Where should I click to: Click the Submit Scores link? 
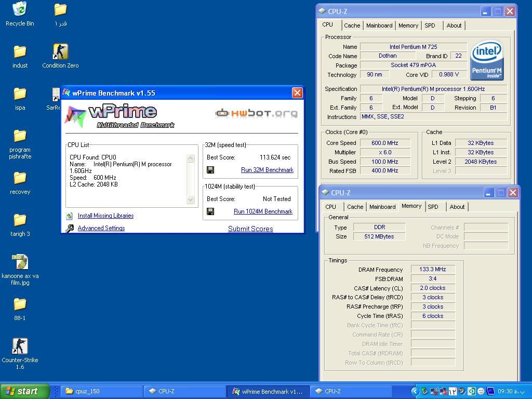pyautogui.click(x=250, y=229)
